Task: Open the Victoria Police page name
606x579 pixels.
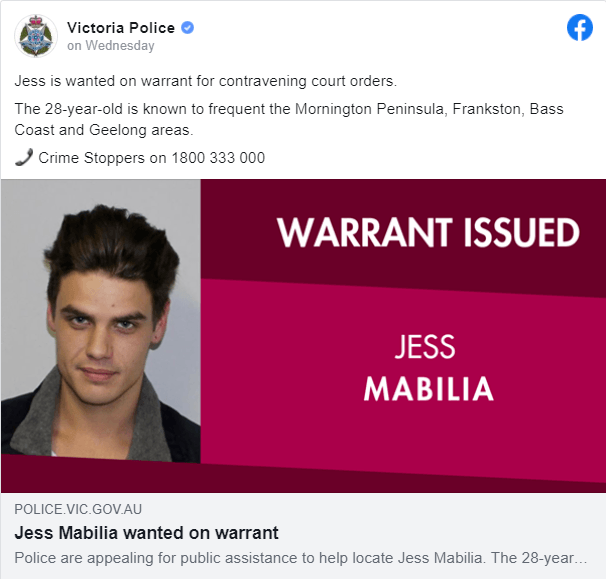Action: (121, 28)
